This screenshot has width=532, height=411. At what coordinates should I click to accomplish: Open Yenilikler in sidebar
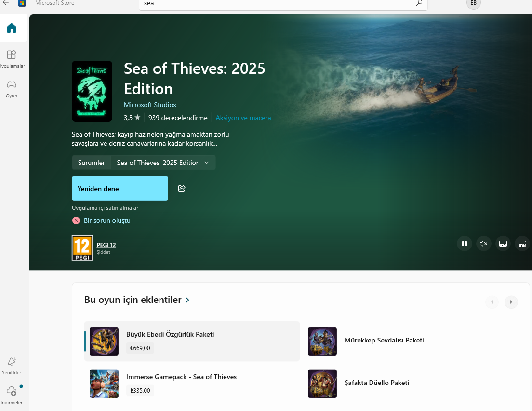click(12, 366)
